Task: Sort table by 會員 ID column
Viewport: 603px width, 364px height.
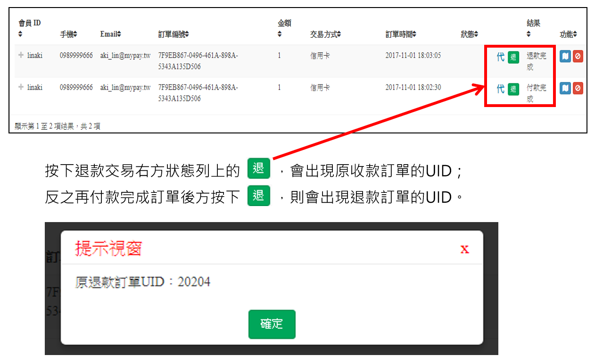Action: pos(29,28)
